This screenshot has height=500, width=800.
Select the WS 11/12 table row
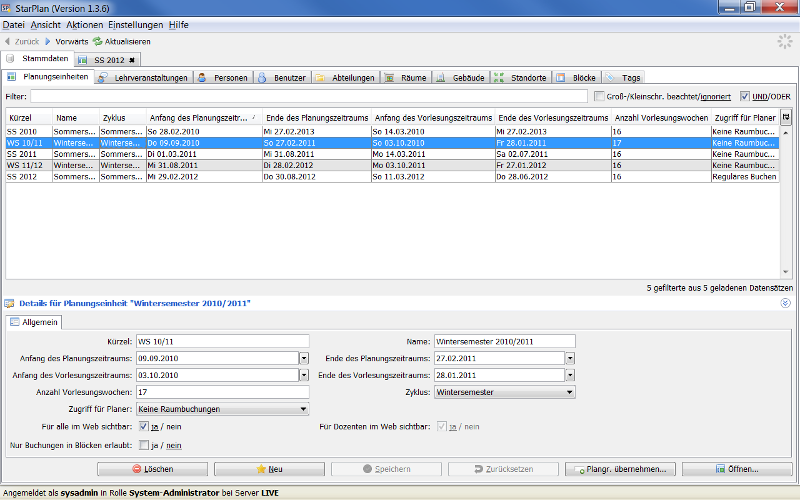[392, 165]
